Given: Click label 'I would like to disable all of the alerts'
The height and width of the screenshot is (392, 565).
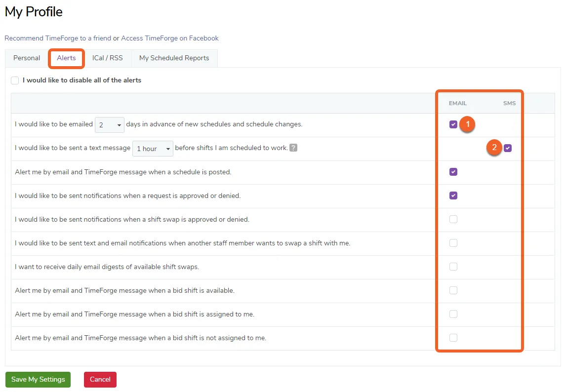Looking at the screenshot, I should [82, 80].
